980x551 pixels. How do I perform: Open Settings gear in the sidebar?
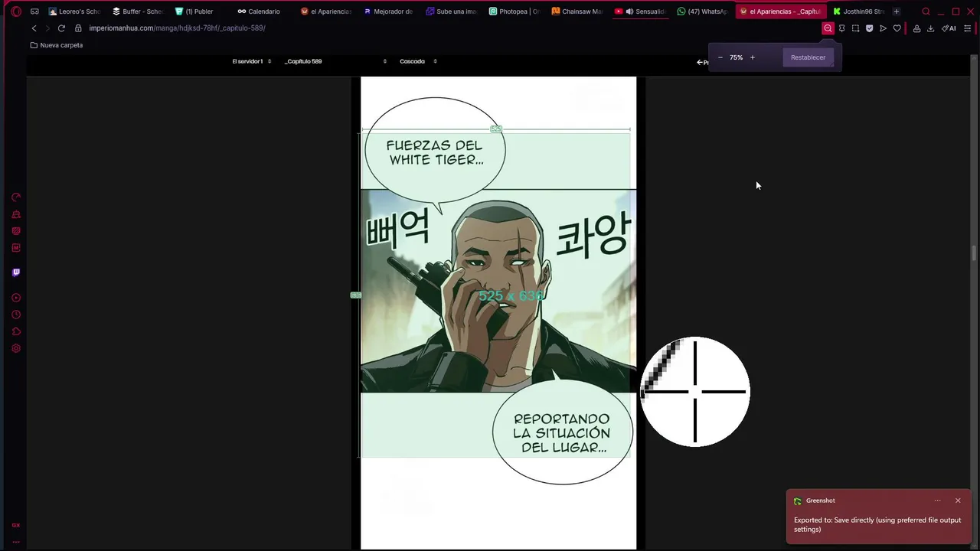(16, 348)
